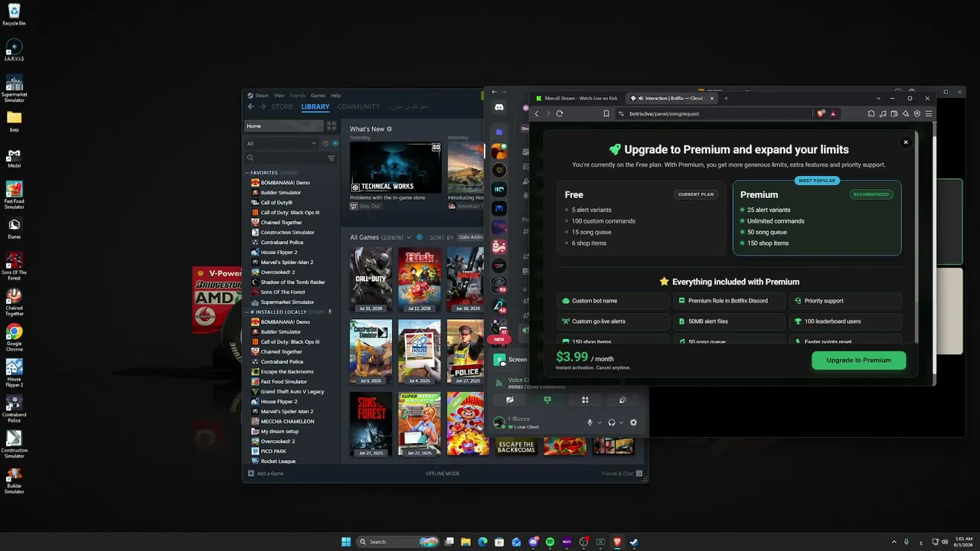
Task: Open the Technical Works news thumbnail
Action: click(x=396, y=168)
